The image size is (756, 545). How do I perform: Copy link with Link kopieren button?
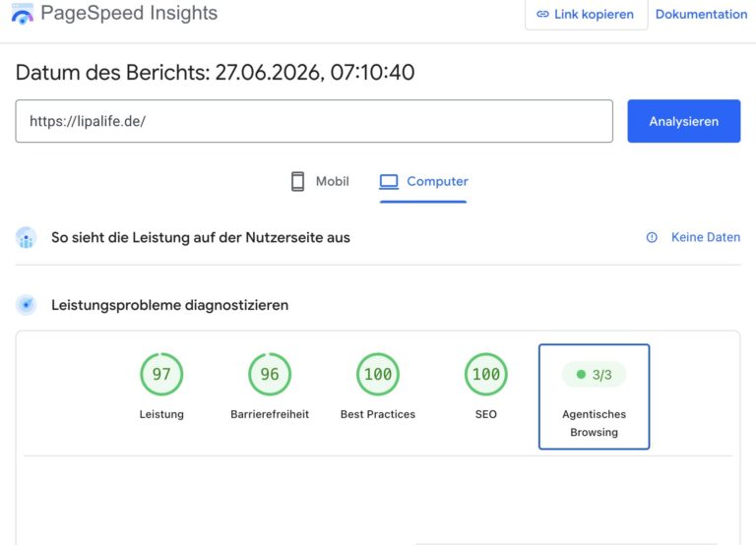(x=586, y=14)
